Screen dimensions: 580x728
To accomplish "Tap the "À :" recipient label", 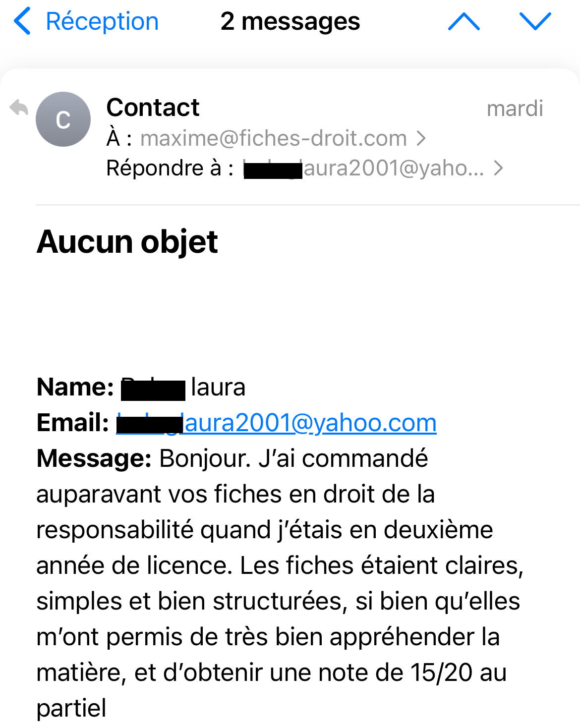I will click(119, 138).
